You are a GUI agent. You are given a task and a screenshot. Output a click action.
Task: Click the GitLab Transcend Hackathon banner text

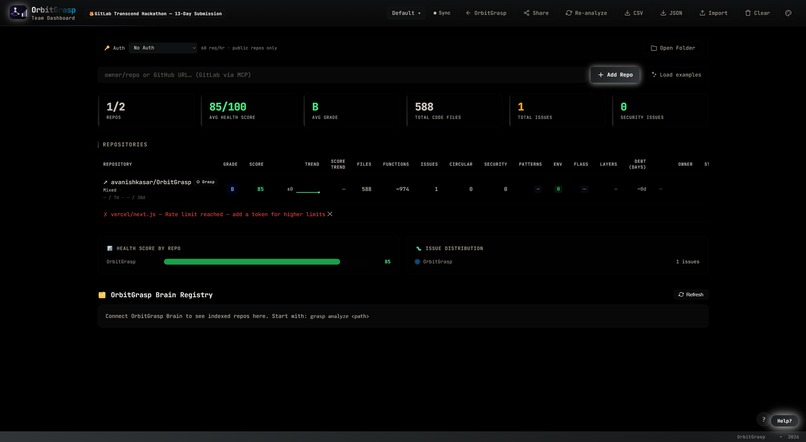[158, 14]
